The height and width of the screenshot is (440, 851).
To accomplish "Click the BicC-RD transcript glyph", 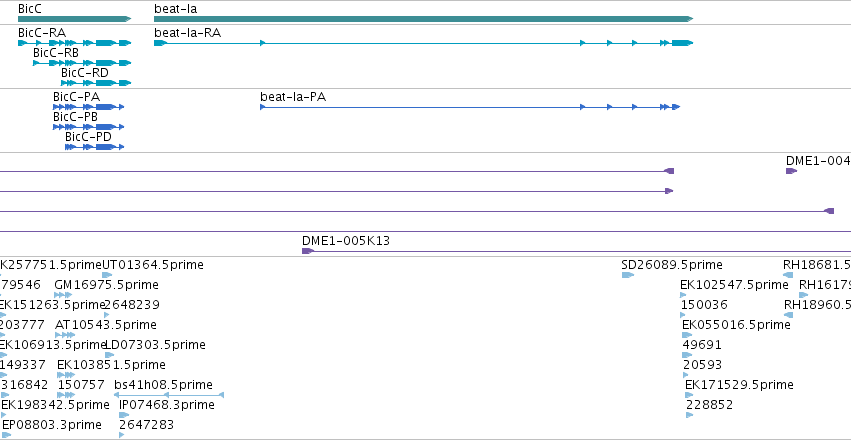I will click(x=96, y=83).
